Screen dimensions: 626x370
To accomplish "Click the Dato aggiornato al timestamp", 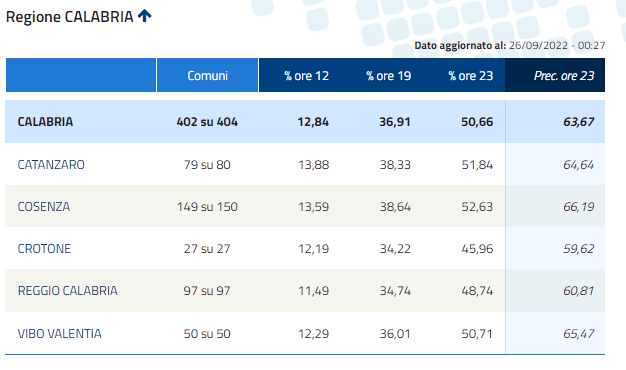I will click(x=510, y=46).
